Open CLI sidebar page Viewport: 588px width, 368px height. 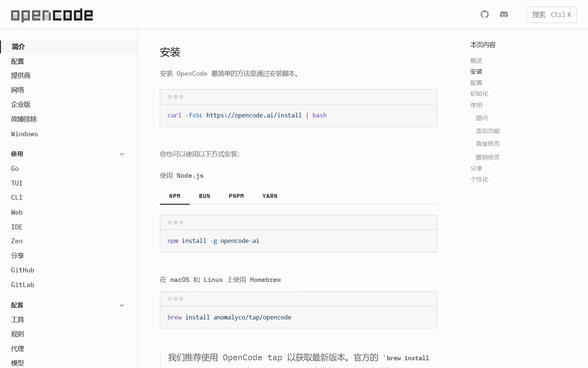17,198
